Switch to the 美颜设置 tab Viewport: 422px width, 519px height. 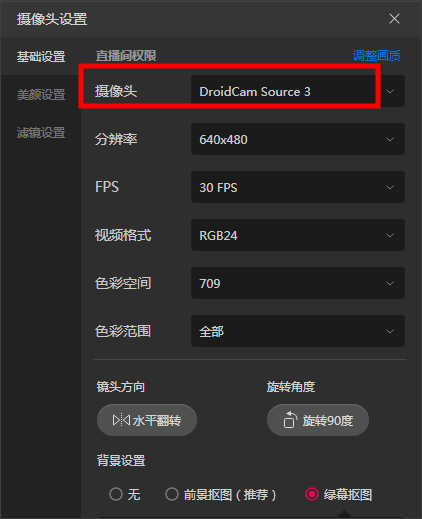click(x=41, y=95)
